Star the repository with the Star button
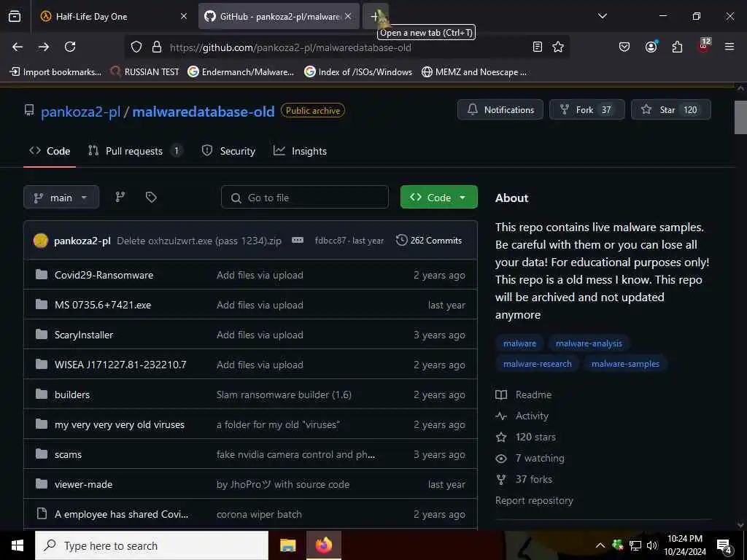This screenshot has height=560, width=747. 671,109
